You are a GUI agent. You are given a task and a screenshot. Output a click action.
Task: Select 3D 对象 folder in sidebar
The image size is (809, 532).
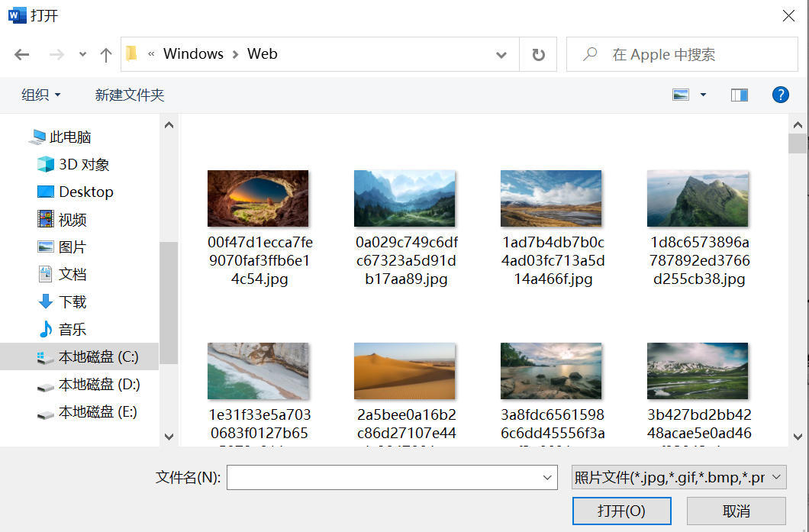(x=84, y=165)
